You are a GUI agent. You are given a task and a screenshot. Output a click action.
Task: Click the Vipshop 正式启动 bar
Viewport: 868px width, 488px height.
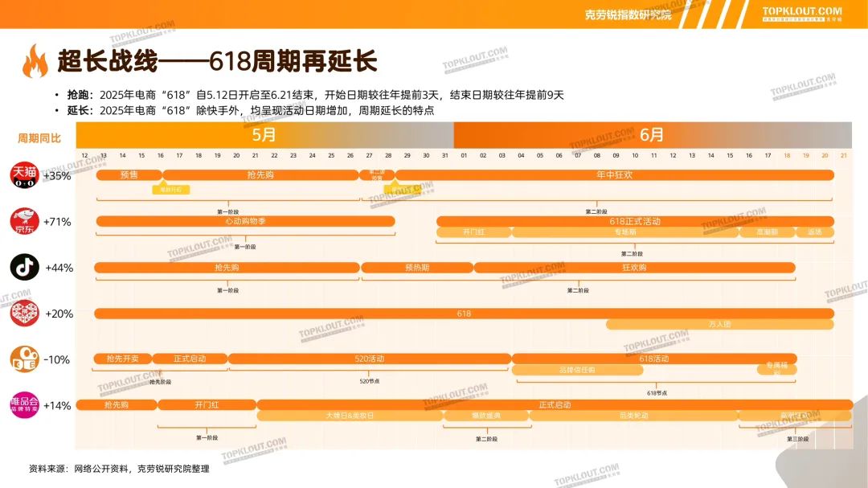(555, 405)
